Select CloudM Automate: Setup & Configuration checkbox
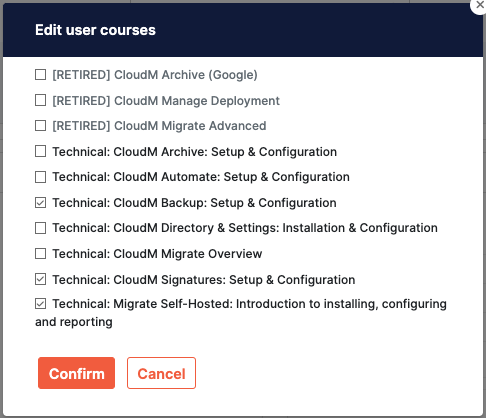The image size is (486, 418). 41,177
